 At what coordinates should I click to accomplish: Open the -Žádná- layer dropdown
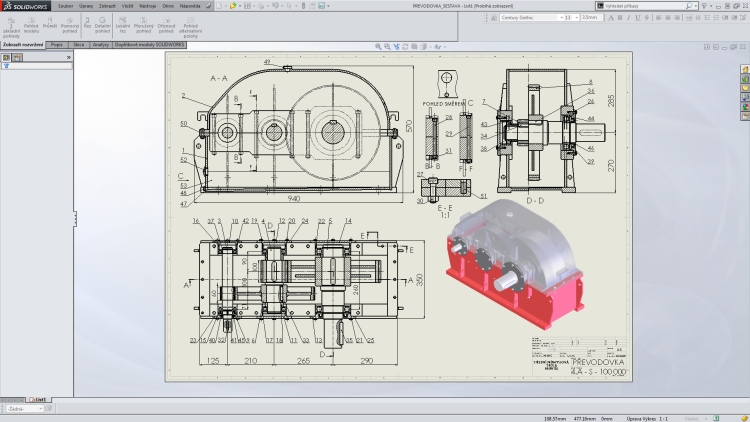click(x=24, y=409)
